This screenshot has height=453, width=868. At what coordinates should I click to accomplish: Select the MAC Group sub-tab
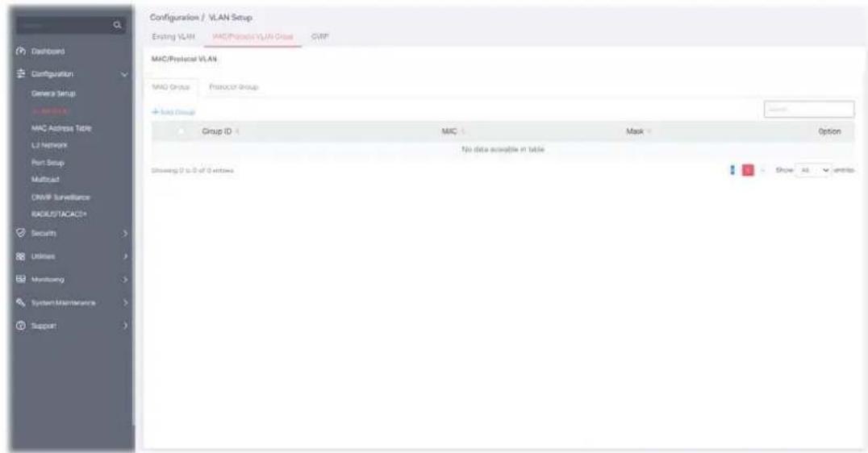click(171, 87)
